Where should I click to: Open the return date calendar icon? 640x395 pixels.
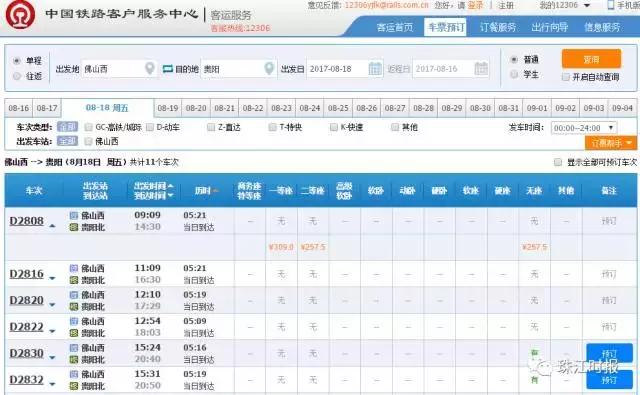coord(481,69)
